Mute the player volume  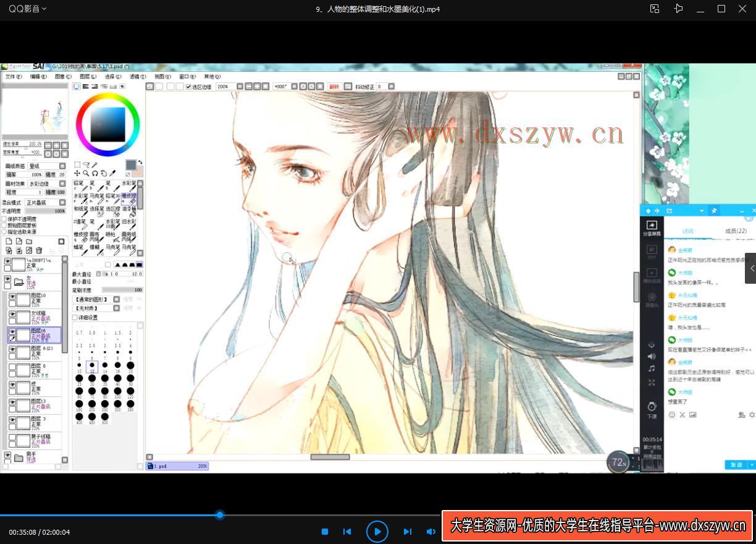coord(430,532)
